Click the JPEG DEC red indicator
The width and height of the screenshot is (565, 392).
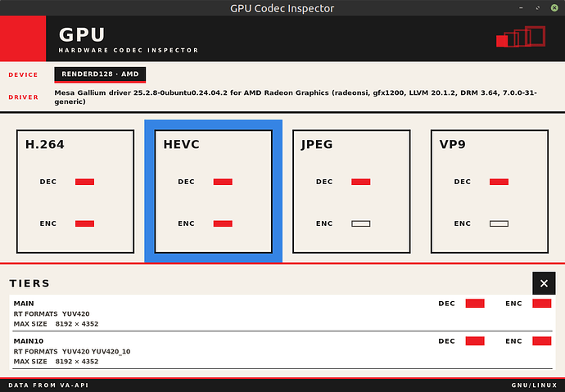pyautogui.click(x=360, y=182)
